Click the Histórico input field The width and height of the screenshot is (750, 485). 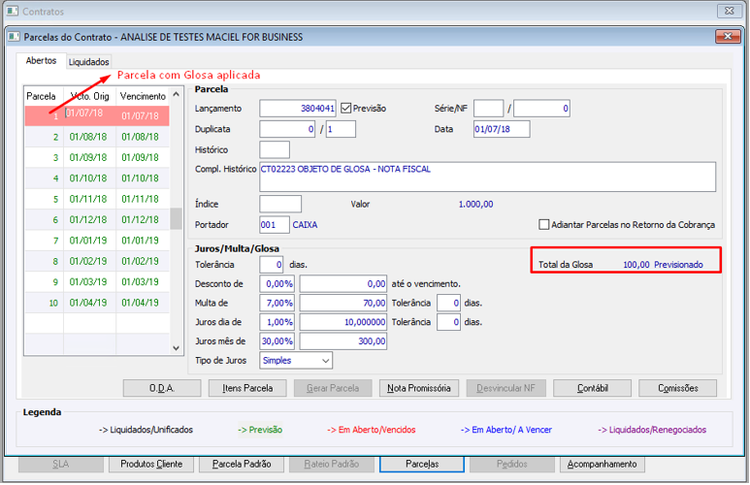pos(275,150)
